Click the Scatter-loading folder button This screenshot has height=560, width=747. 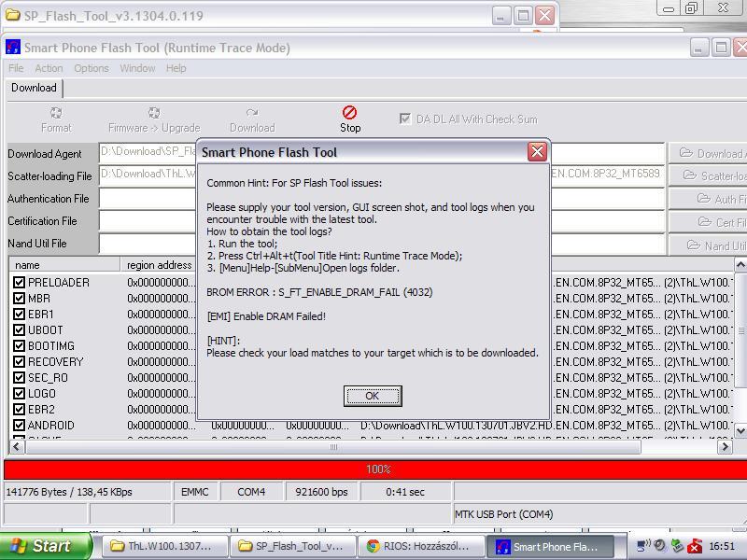click(708, 175)
